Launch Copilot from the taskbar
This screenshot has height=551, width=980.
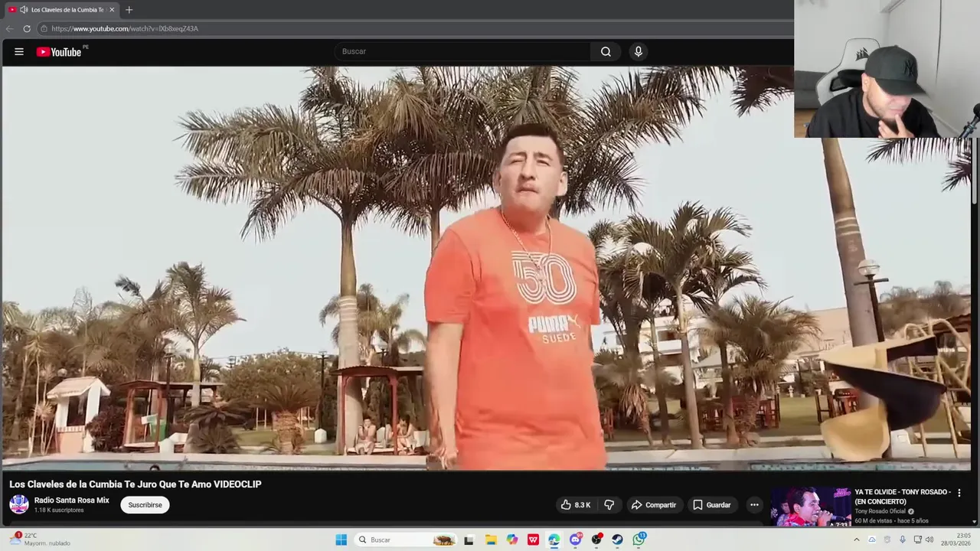512,540
